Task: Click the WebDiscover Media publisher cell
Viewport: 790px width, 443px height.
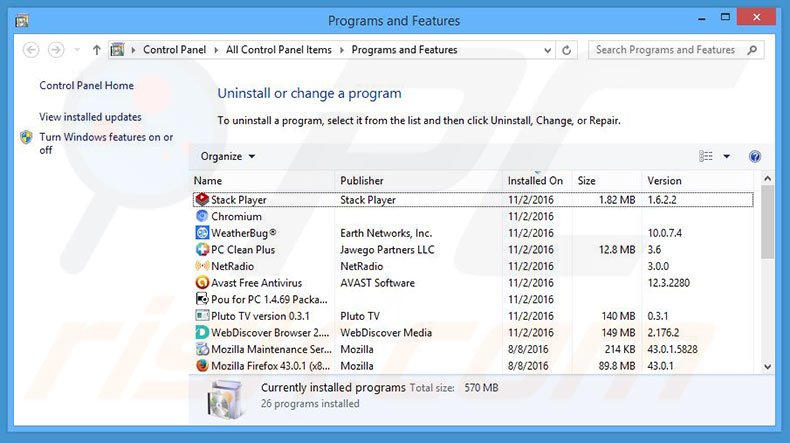Action: pyautogui.click(x=386, y=333)
